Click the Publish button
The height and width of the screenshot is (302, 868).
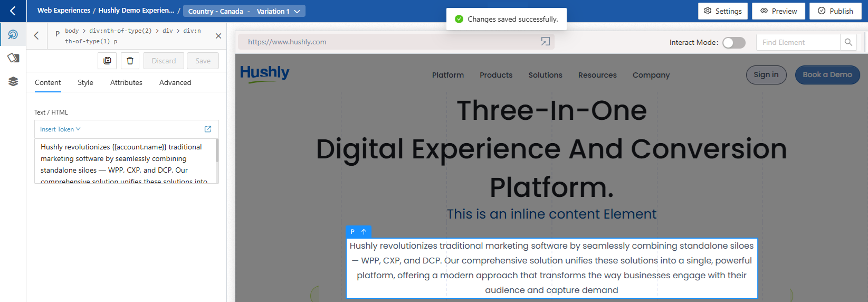835,11
